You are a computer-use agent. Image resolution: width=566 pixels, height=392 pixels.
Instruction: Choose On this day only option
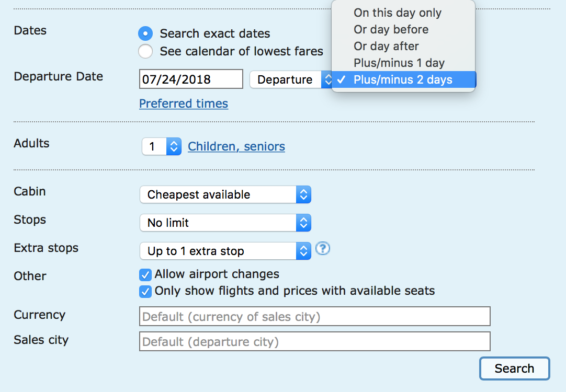coord(398,13)
